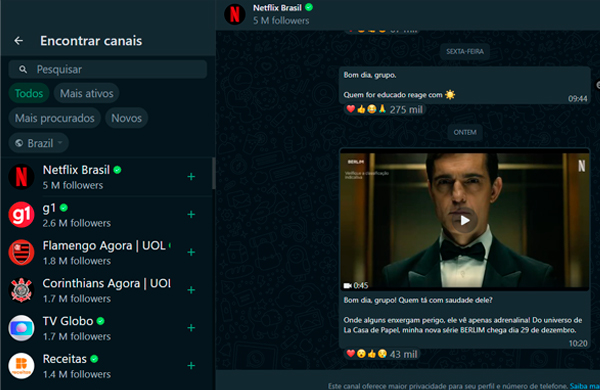The height and width of the screenshot is (390, 600).
Task: Click verified badge in chat header
Action: [x=309, y=7]
